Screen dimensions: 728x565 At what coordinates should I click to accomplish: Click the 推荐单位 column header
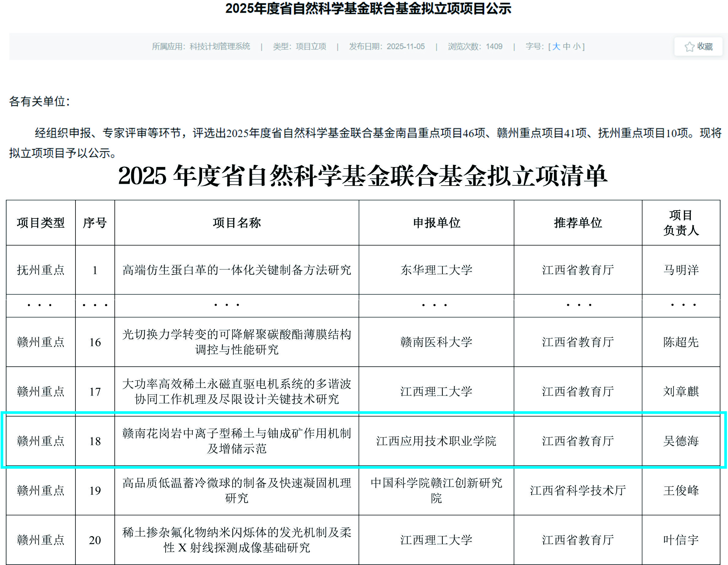point(578,223)
